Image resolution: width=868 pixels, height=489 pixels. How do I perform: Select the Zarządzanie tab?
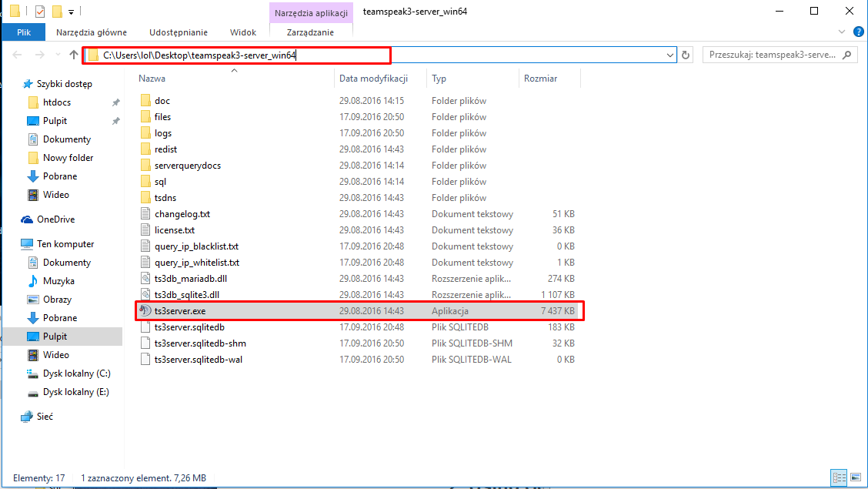[x=310, y=32]
